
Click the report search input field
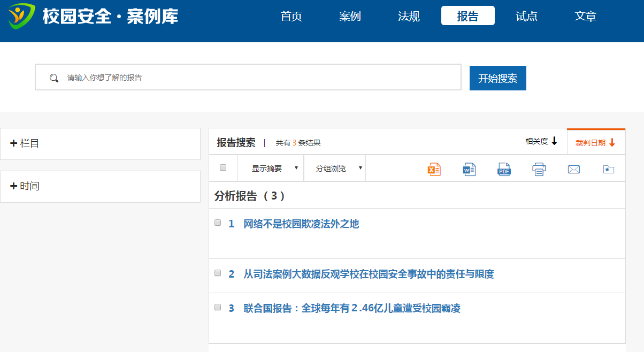click(x=257, y=78)
